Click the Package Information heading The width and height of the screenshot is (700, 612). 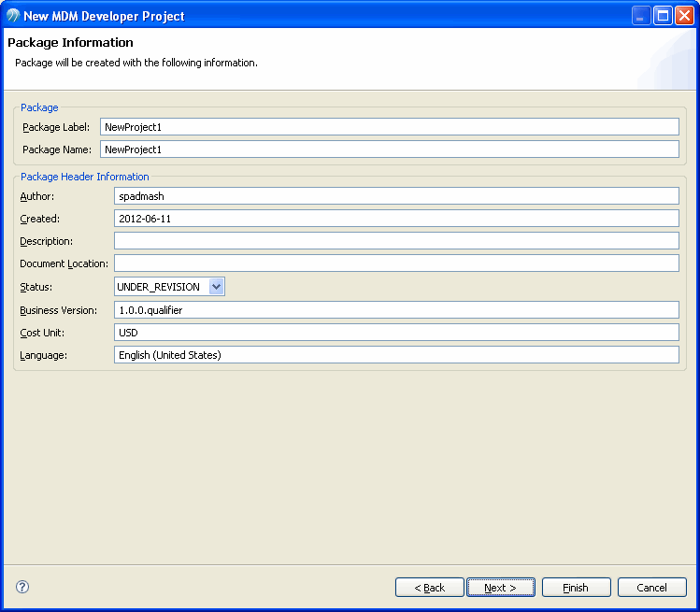click(x=70, y=42)
